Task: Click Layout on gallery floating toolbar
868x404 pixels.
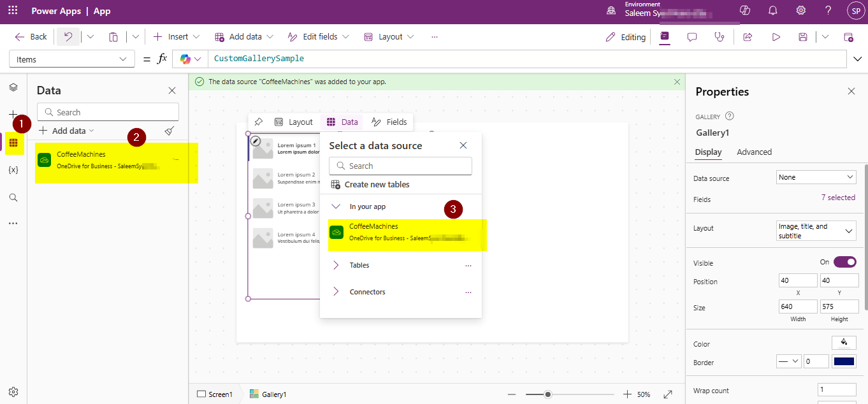Action: [294, 122]
